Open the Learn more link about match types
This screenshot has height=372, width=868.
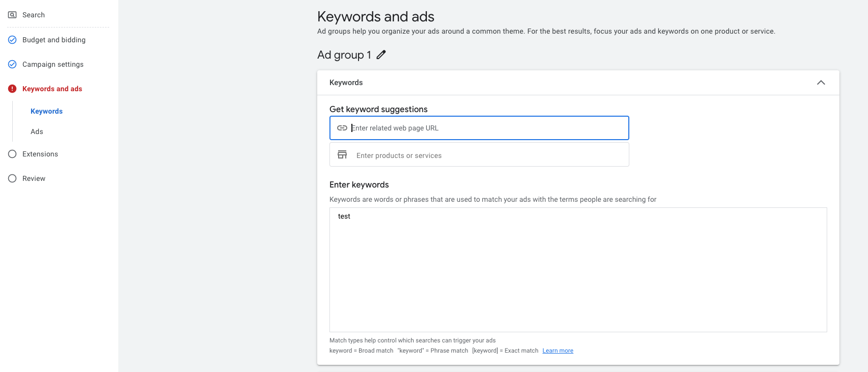558,351
